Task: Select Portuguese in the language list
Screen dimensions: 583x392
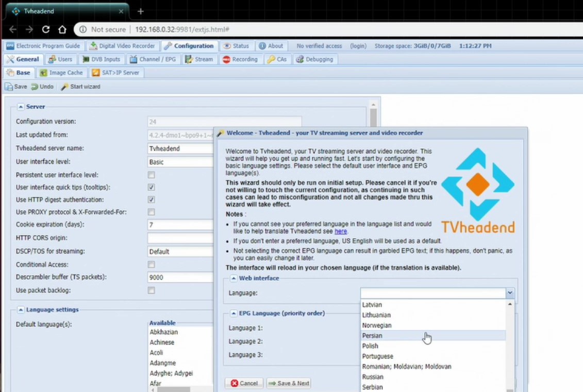Action: coord(433,356)
